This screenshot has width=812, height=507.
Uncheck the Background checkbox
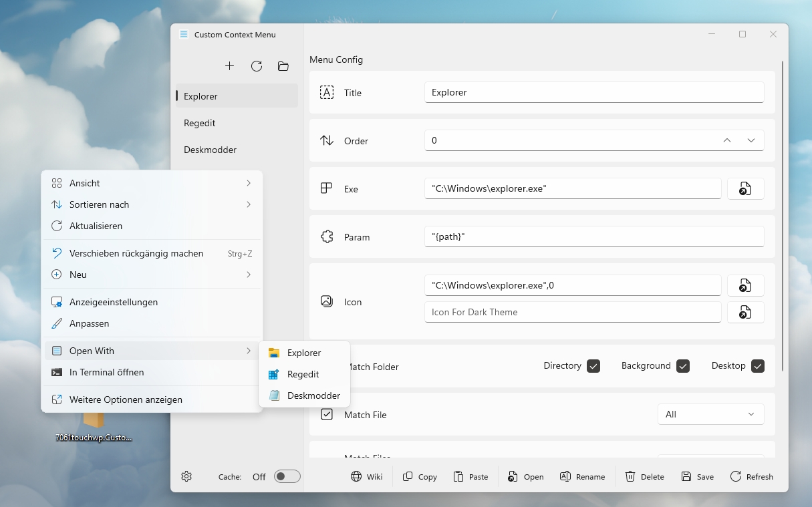[x=682, y=366]
